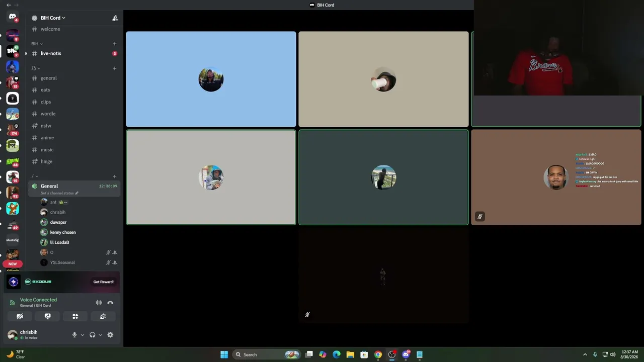Image resolution: width=644 pixels, height=362 pixels.
Task: Turn on camera in voice panel
Action: [x=20, y=316]
